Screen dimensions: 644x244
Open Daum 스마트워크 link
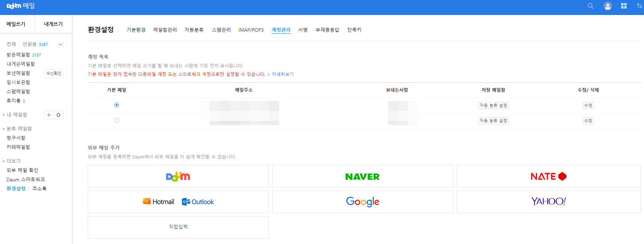coord(26,180)
